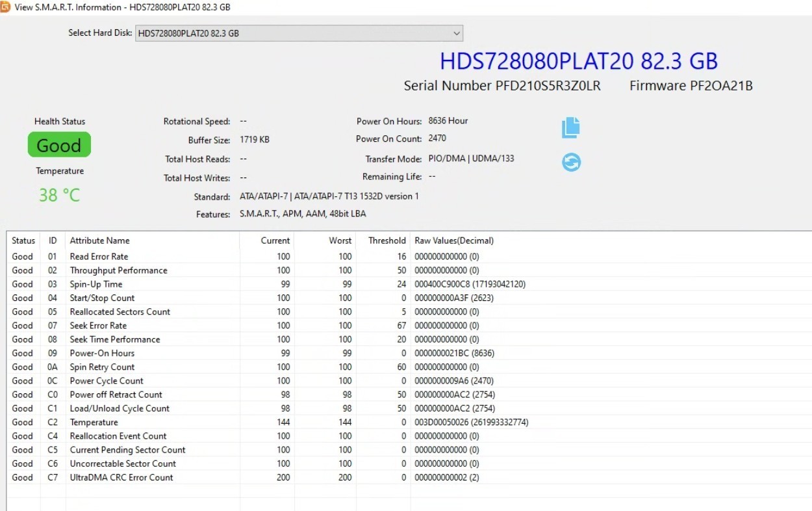Click ID cell C7 in the table
Viewport: 812px width, 511px height.
[x=53, y=477]
